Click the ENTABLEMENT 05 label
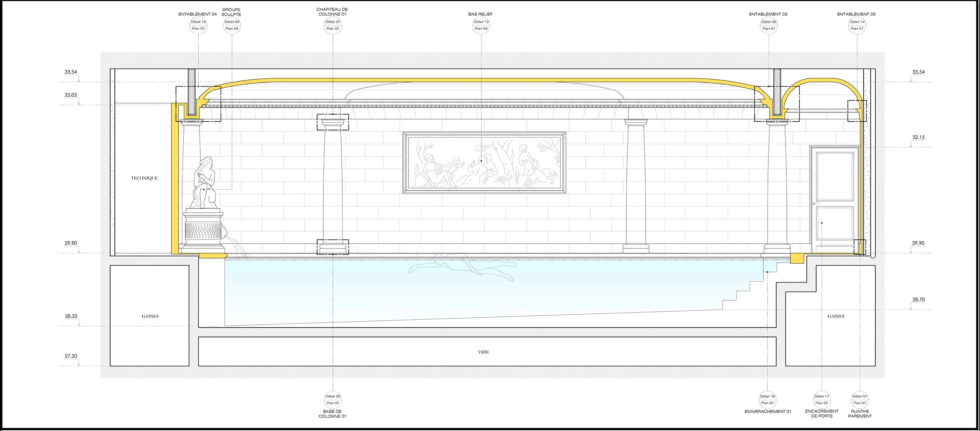 (856, 14)
